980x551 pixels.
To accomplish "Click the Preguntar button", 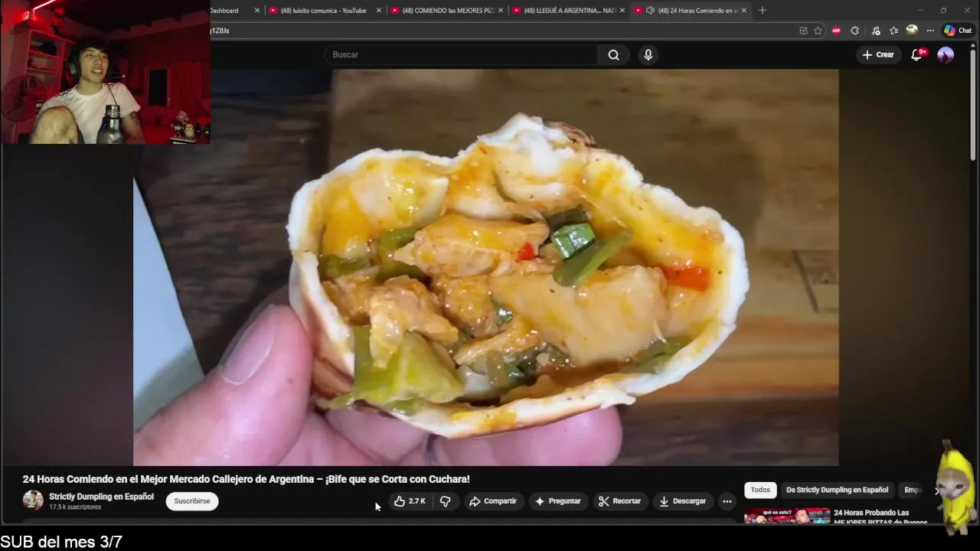I will (x=557, y=501).
